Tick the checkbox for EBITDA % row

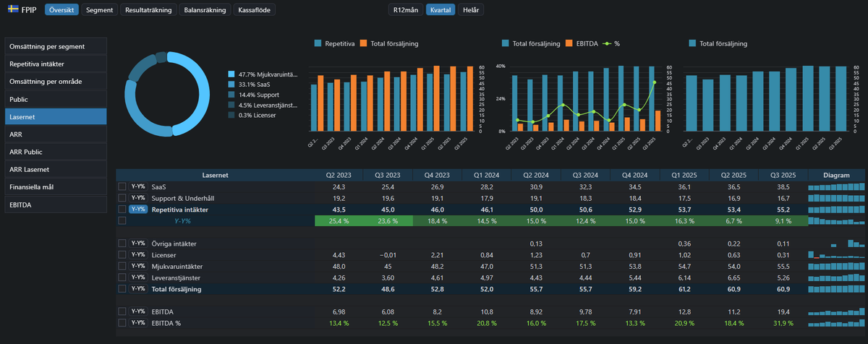pyautogui.click(x=122, y=322)
